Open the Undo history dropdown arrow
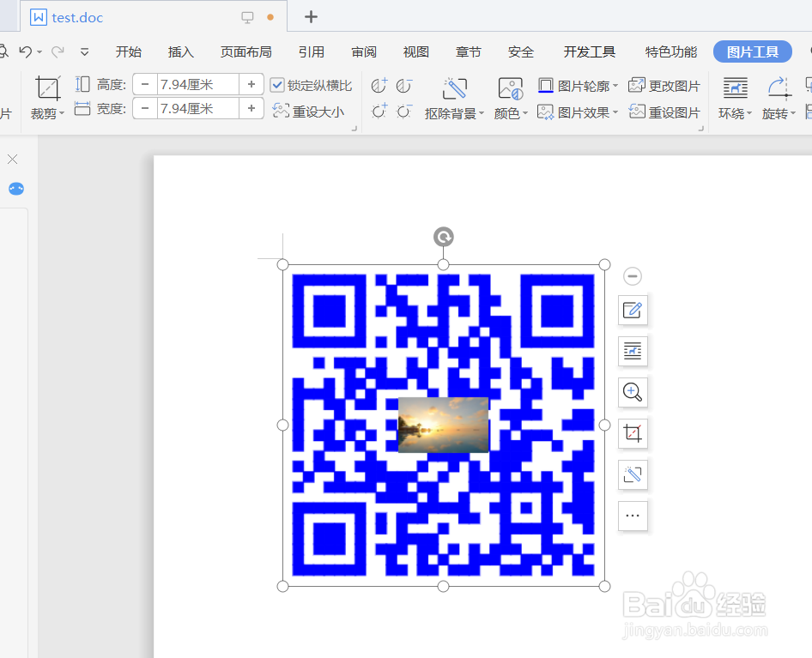812x658 pixels. click(x=39, y=51)
